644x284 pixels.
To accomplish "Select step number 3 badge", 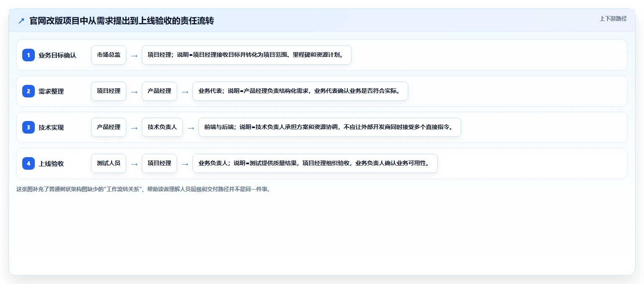I will coord(29,127).
